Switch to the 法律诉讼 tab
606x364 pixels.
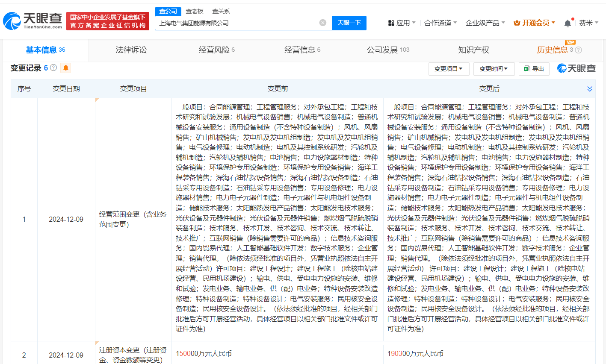coord(131,50)
